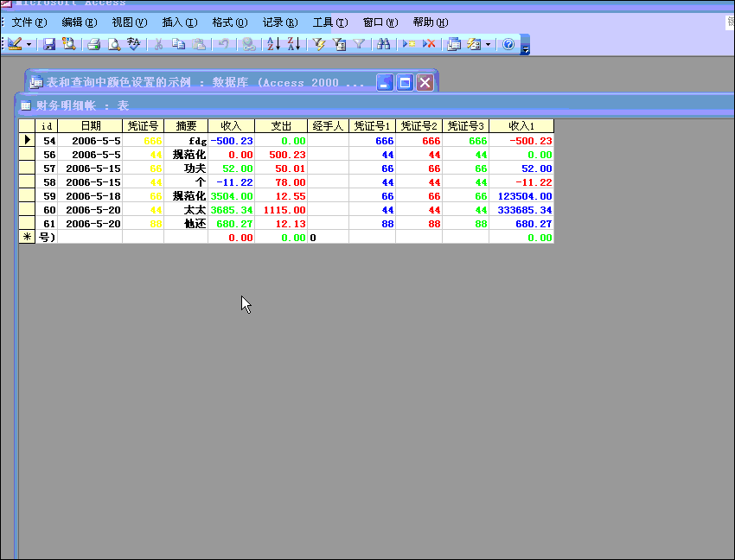This screenshot has width=735, height=560.
Task: Open the 帮助(H) menu
Action: tap(431, 22)
